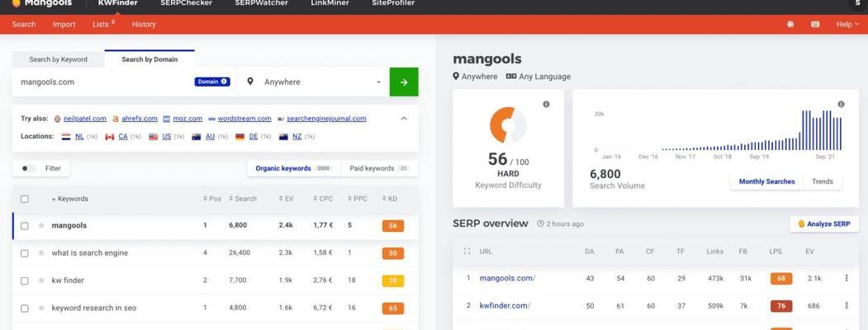Check keyword research in seo checkbox

point(24,308)
